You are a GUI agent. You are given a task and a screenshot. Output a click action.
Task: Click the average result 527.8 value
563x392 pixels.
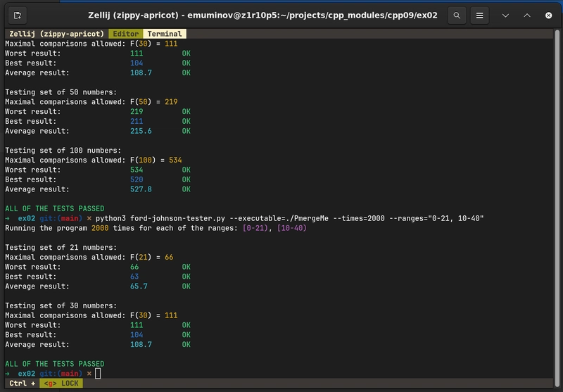(141, 189)
